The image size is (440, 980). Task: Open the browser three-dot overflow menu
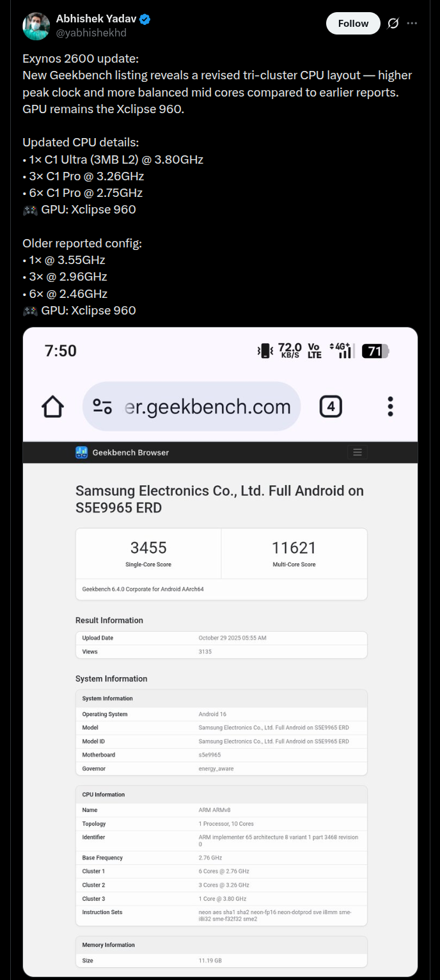pos(390,405)
